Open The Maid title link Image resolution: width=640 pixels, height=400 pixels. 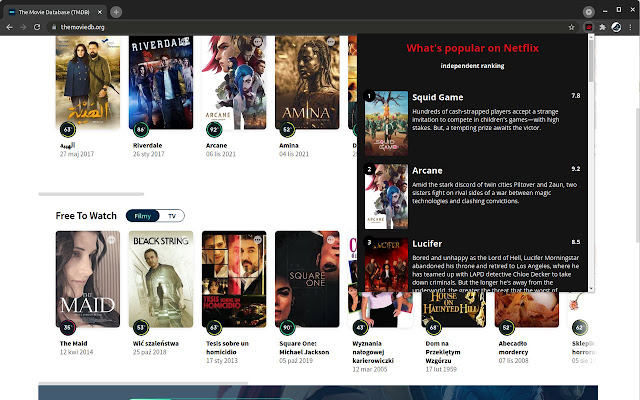click(x=73, y=343)
